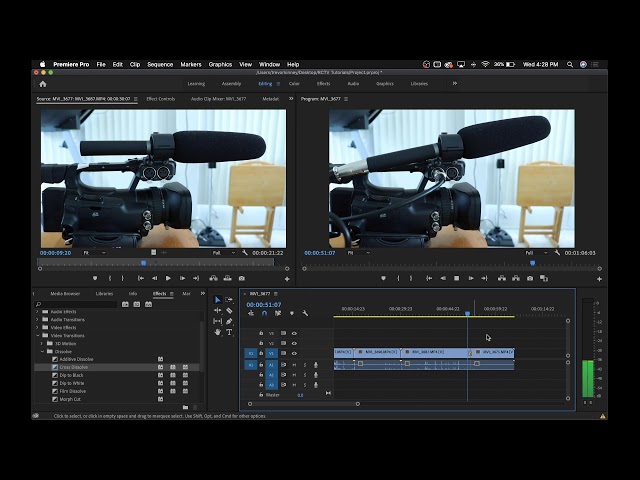Open Source monitor zoom level Fit dropdown
The width and height of the screenshot is (640, 480).
(x=94, y=253)
